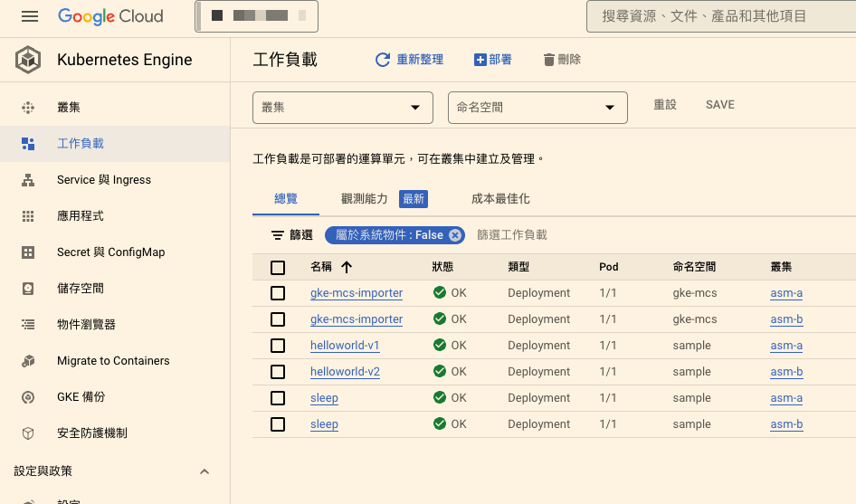Click the 工作負載 sidebar icon
Viewport: 856px width, 504px height.
28,144
